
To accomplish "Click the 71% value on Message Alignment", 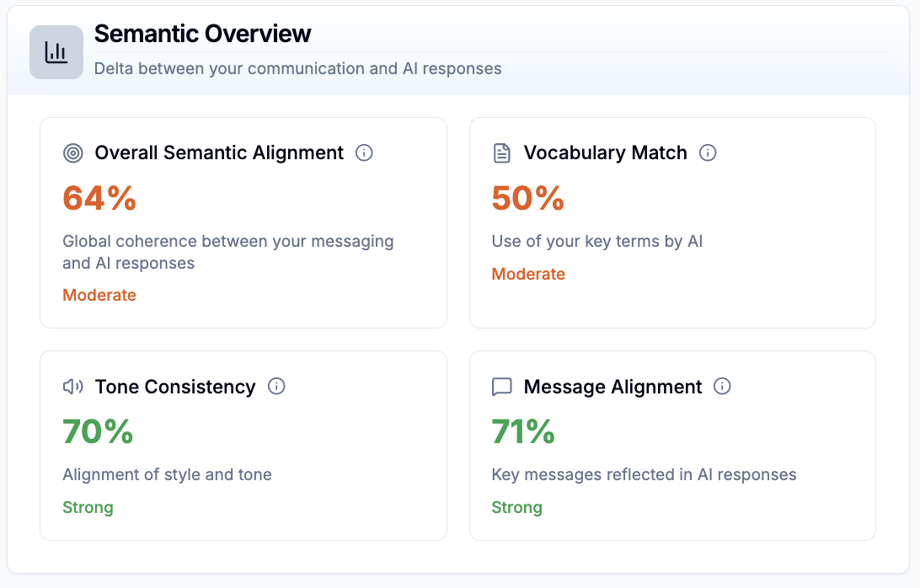I will click(523, 432).
